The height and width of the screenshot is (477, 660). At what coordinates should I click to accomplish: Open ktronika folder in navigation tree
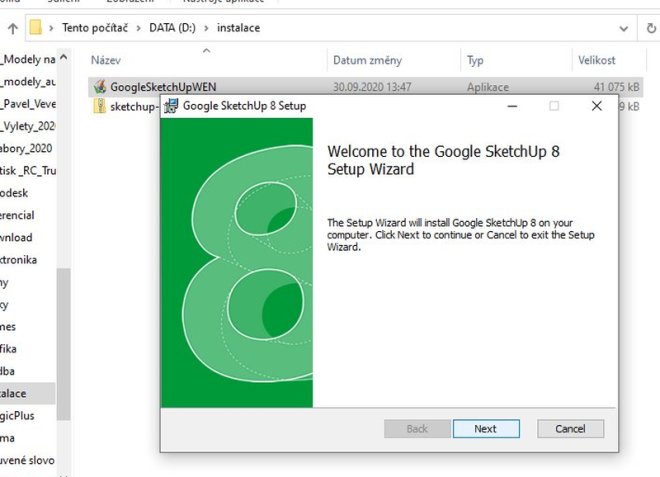[x=18, y=260]
